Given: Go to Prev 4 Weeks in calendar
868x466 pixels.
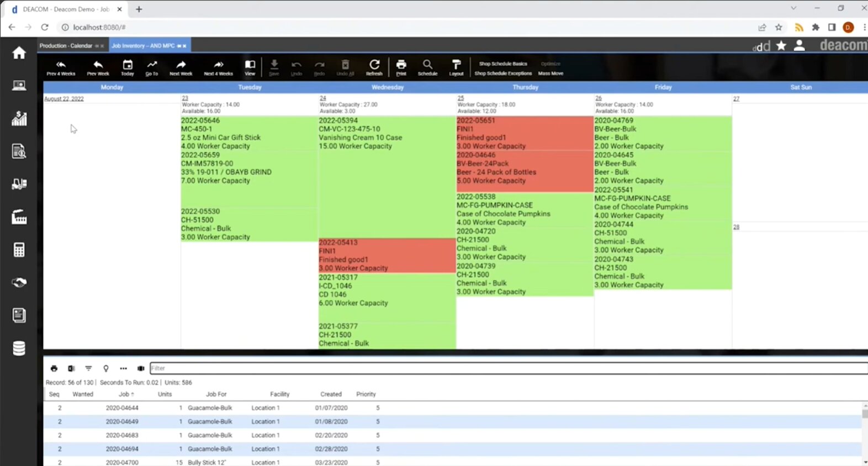Looking at the screenshot, I should 61,68.
